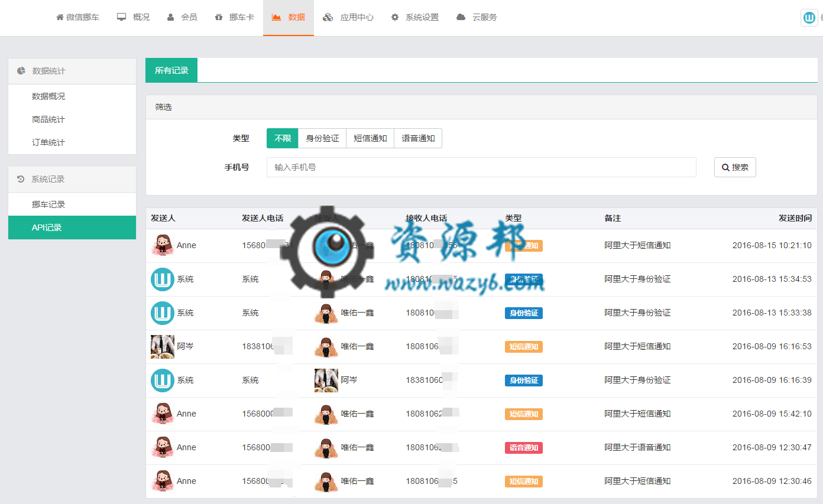Image resolution: width=823 pixels, height=504 pixels.
Task: Click 阿里大于短信通知 remark in 15:42:10 row
Action: point(637,414)
